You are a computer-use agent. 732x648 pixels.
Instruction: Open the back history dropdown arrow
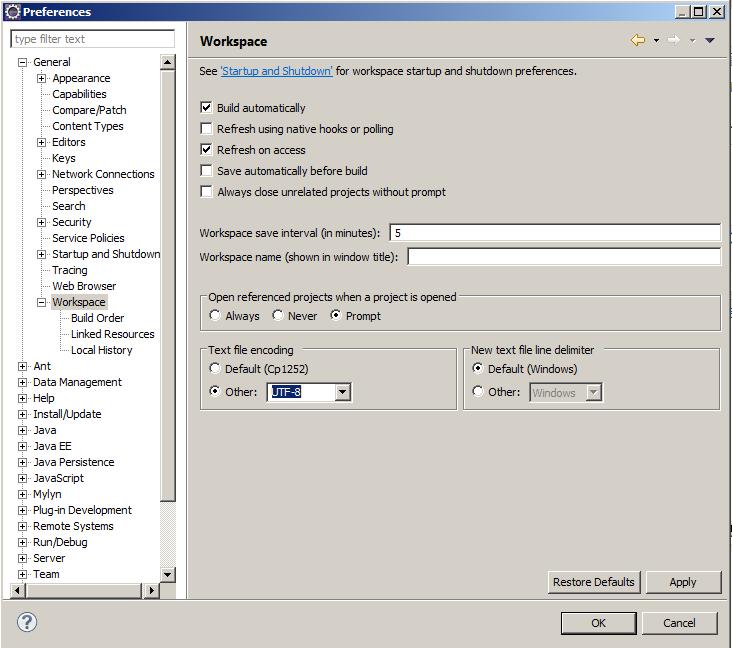click(x=656, y=41)
